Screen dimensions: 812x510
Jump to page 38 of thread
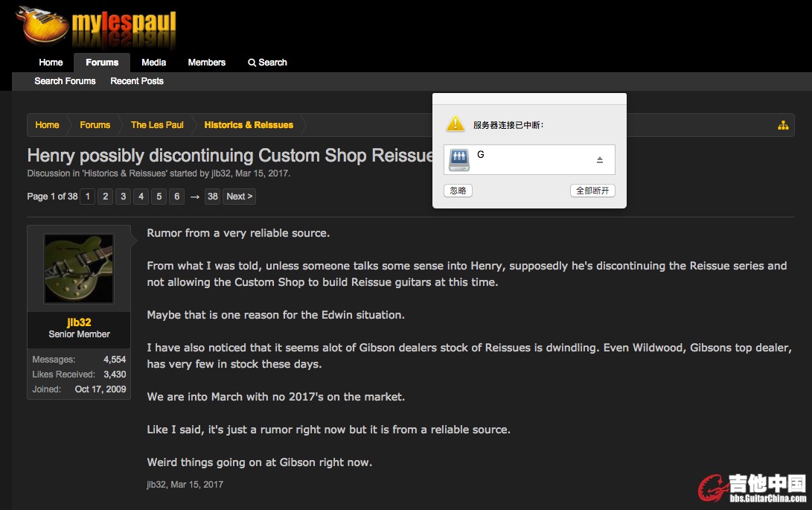[212, 197]
